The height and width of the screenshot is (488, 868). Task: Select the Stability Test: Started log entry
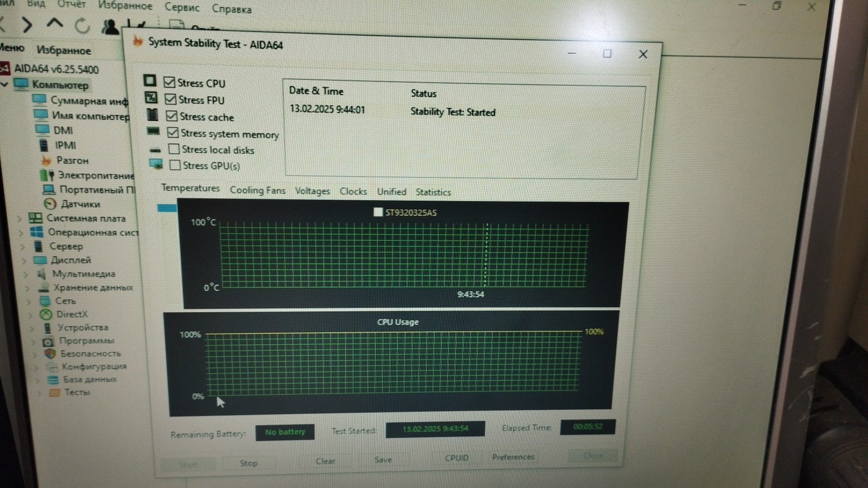point(453,112)
